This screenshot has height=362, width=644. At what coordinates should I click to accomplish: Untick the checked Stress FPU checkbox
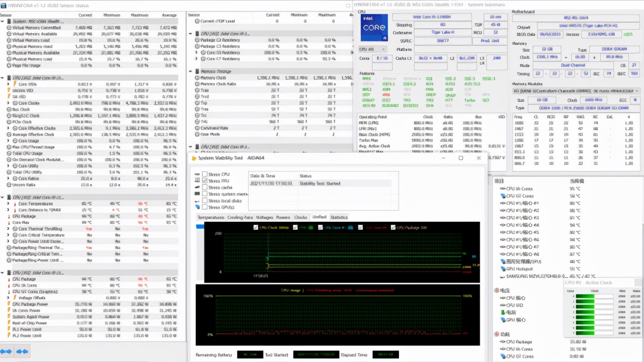pyautogui.click(x=205, y=181)
